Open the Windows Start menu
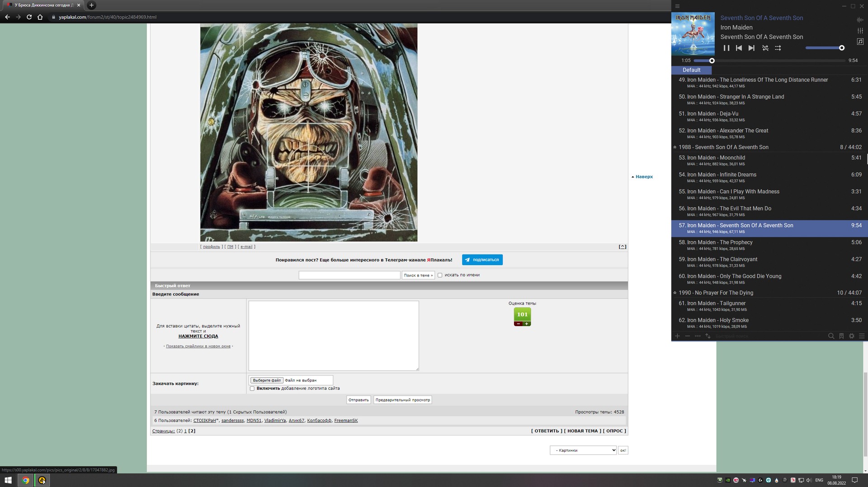Screen dimensions: 868x487 pos(8,480)
